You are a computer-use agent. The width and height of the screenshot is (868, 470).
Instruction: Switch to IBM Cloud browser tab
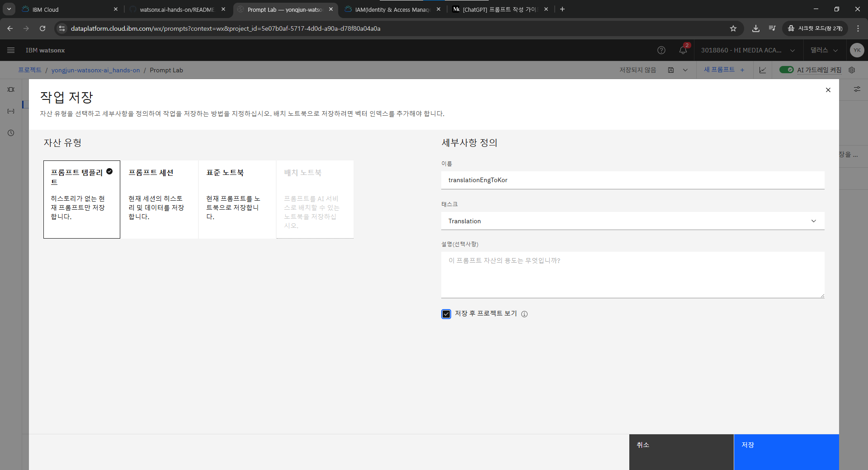(68, 9)
